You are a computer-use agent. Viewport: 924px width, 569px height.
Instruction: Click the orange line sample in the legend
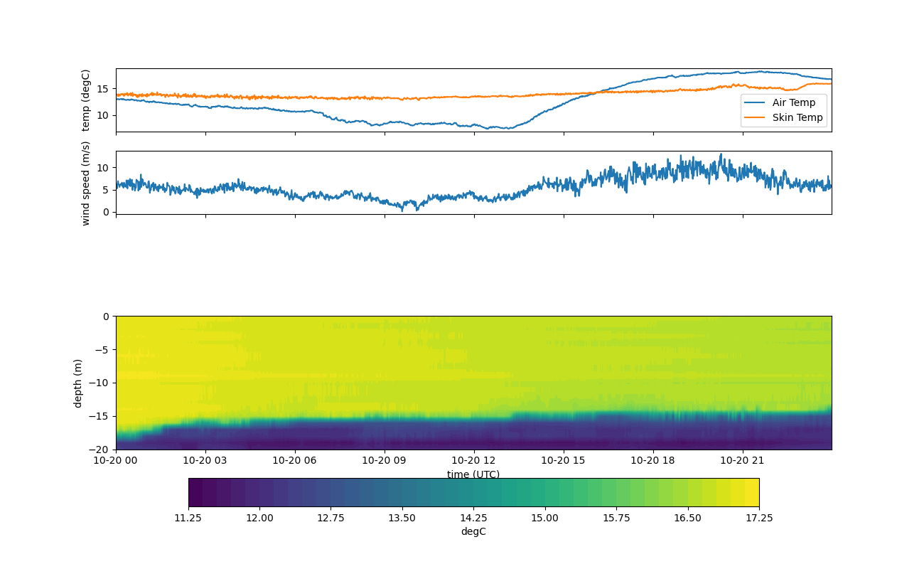tap(755, 117)
